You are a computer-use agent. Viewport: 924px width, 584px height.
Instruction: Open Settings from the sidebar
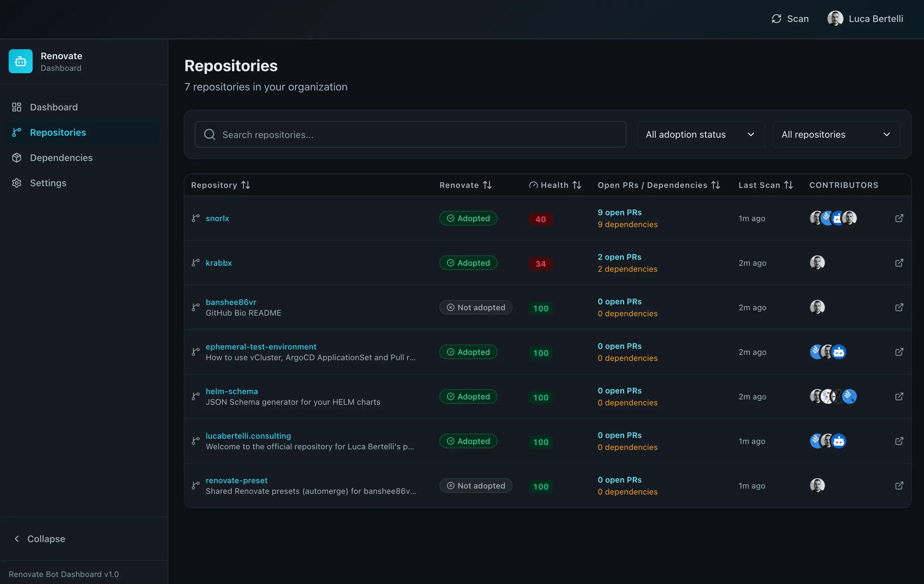click(x=83, y=183)
